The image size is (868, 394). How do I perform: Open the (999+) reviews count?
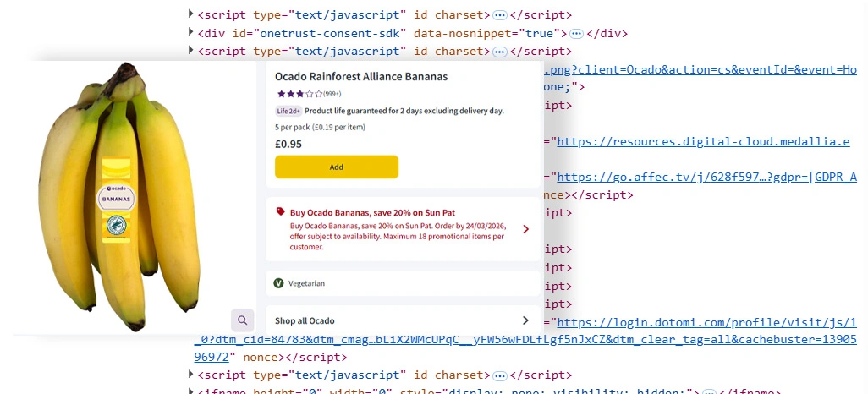(x=332, y=94)
